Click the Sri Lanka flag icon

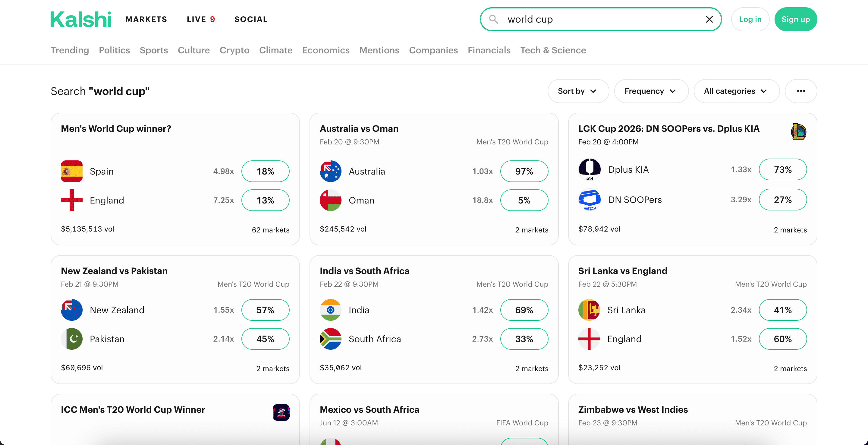(x=589, y=310)
